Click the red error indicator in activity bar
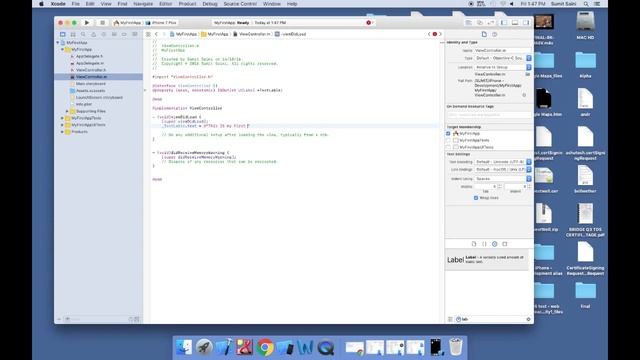This screenshot has width=640, height=360. [x=369, y=23]
